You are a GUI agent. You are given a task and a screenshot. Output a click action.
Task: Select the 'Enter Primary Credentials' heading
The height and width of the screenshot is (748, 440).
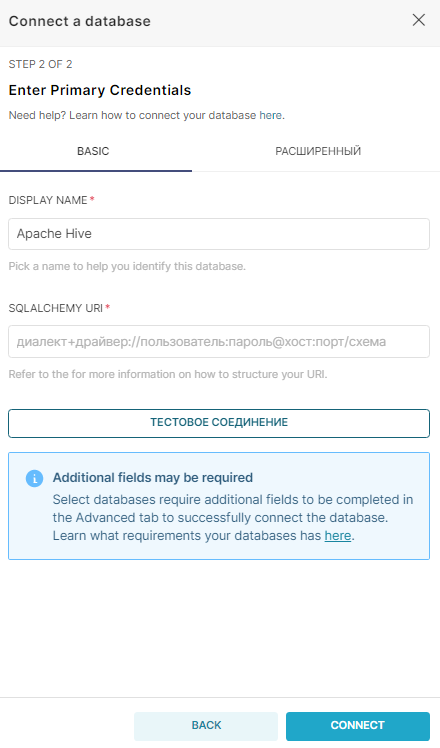point(100,90)
